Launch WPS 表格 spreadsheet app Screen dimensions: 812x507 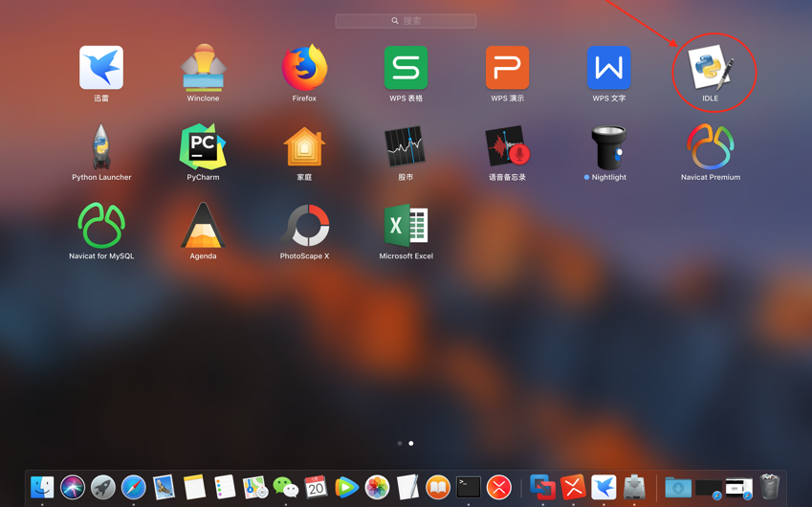pyautogui.click(x=406, y=68)
